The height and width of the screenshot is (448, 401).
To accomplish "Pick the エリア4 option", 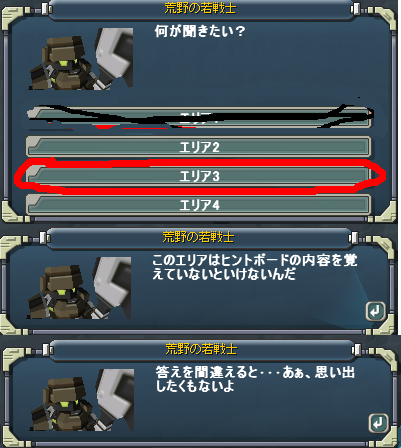I will (x=198, y=204).
